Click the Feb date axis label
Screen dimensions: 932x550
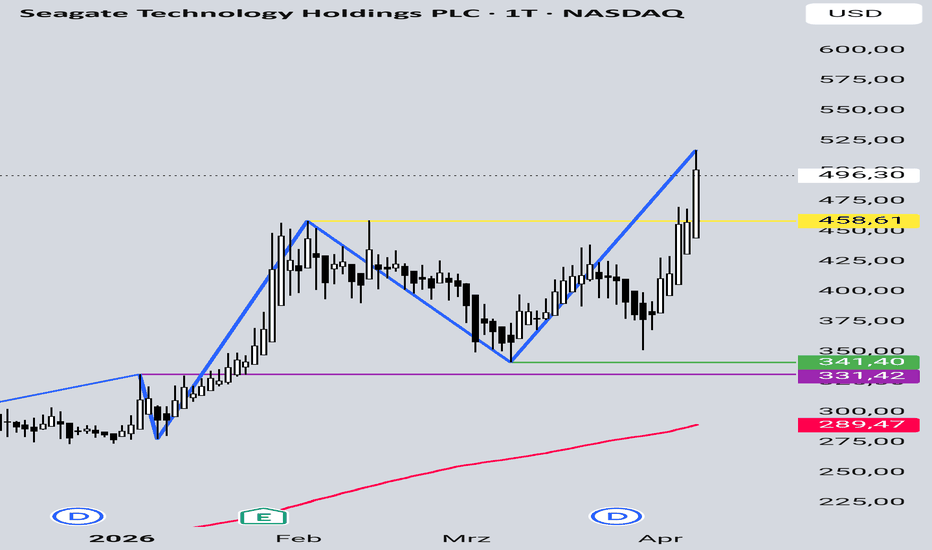click(298, 539)
